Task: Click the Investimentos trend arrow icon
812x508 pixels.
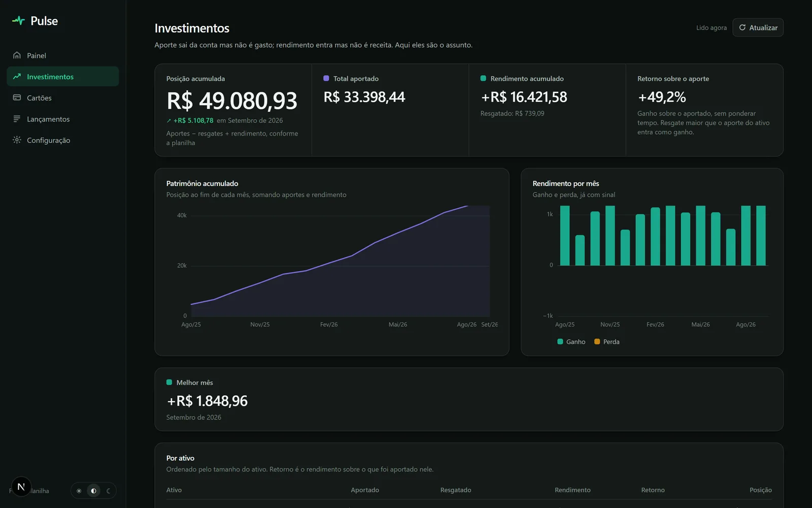Action: click(17, 77)
